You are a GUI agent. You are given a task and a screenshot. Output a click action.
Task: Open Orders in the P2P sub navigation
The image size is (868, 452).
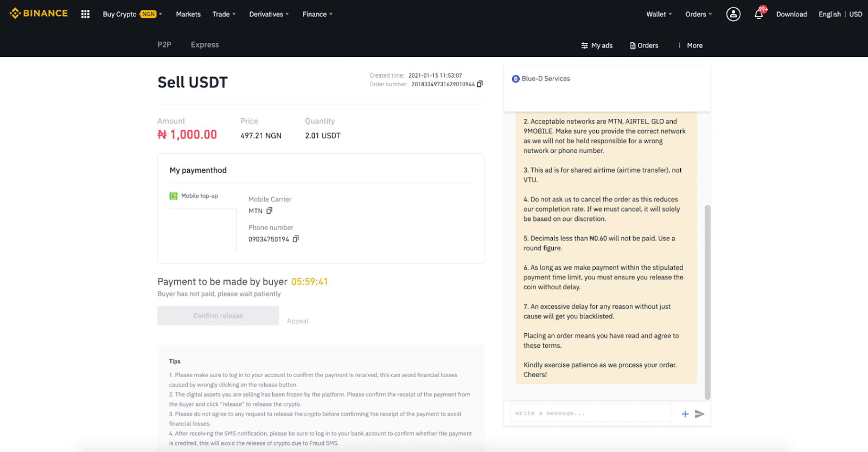[x=644, y=46]
